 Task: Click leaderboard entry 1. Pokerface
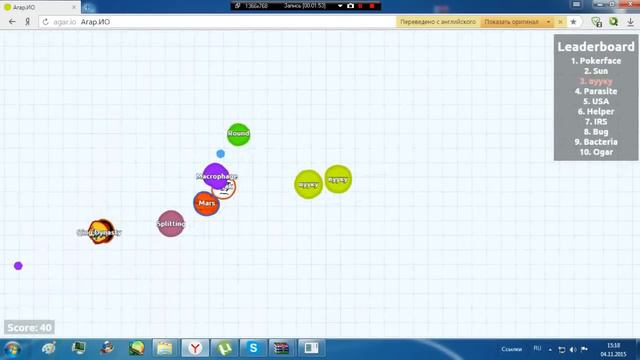(596, 61)
